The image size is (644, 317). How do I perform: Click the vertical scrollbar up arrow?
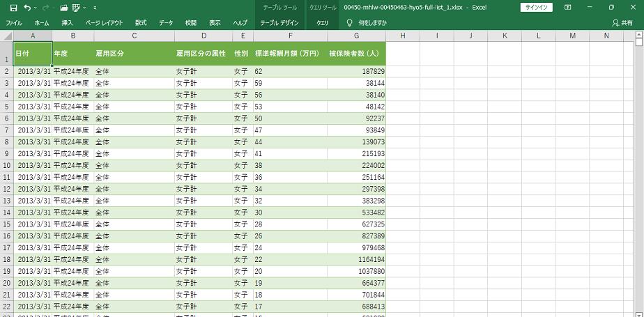point(639,36)
